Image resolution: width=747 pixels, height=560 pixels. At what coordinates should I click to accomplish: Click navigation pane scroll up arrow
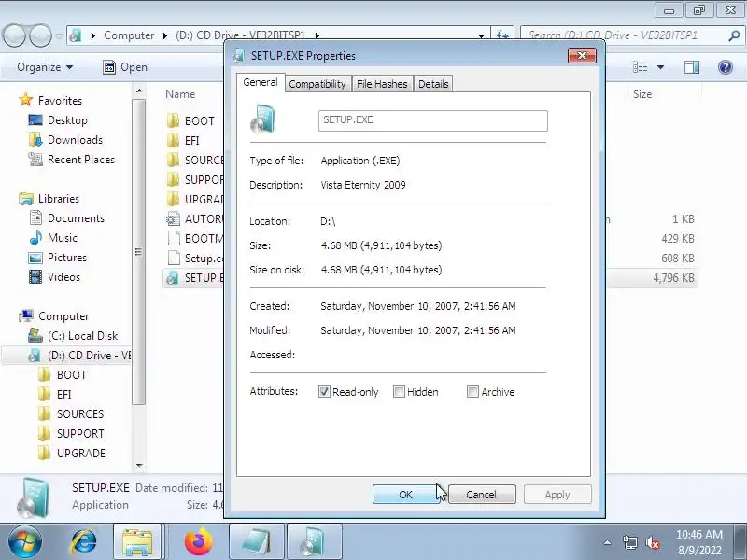(138, 91)
